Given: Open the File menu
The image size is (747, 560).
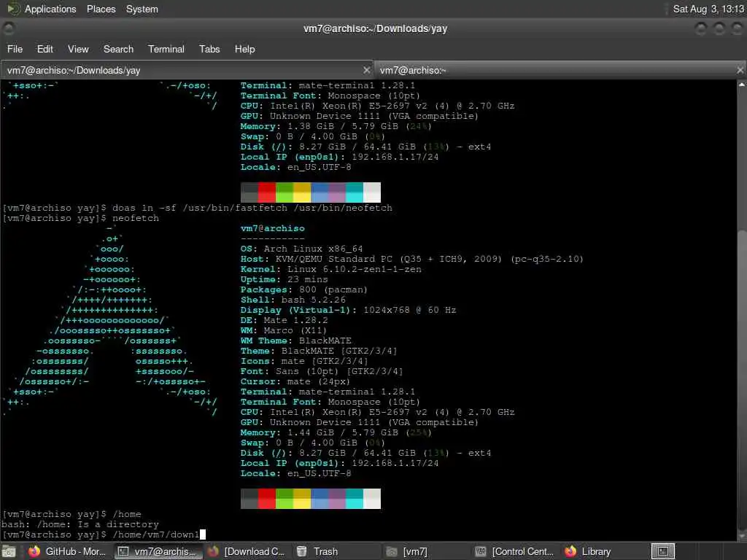Looking at the screenshot, I should tap(15, 49).
